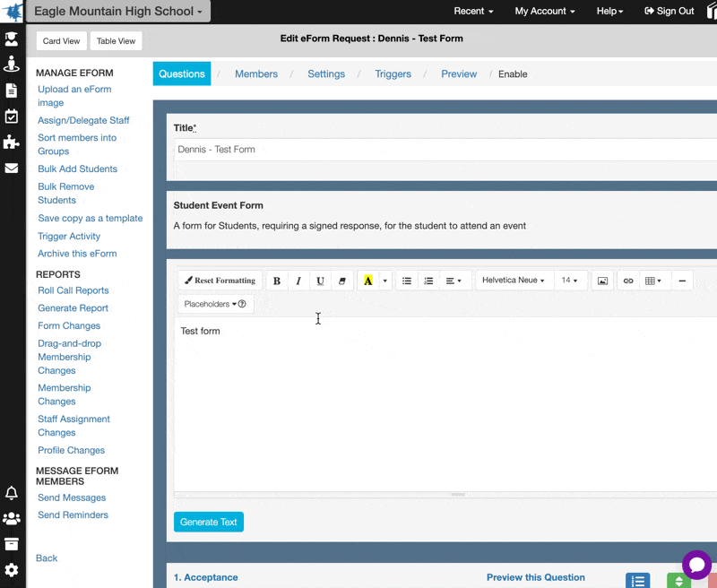Apply italic formatting to the form text
The image size is (717, 588).
pos(298,281)
